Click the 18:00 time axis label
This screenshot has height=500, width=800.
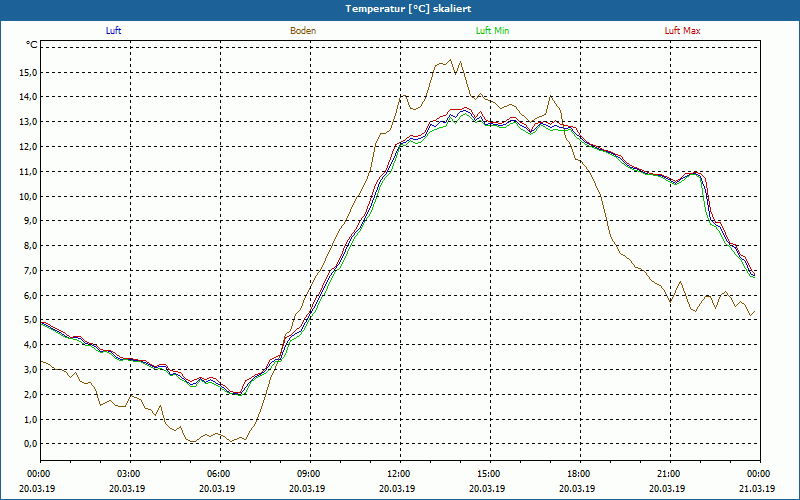tap(580, 474)
